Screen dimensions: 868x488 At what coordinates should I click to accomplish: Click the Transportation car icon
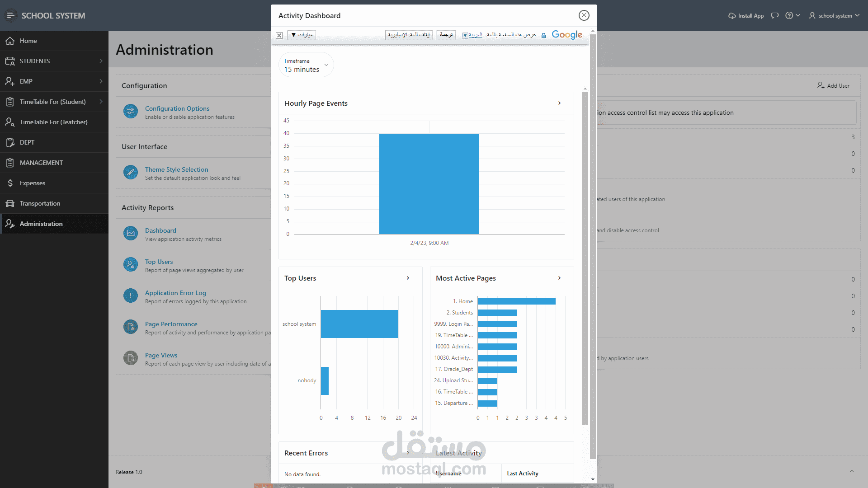click(x=10, y=203)
